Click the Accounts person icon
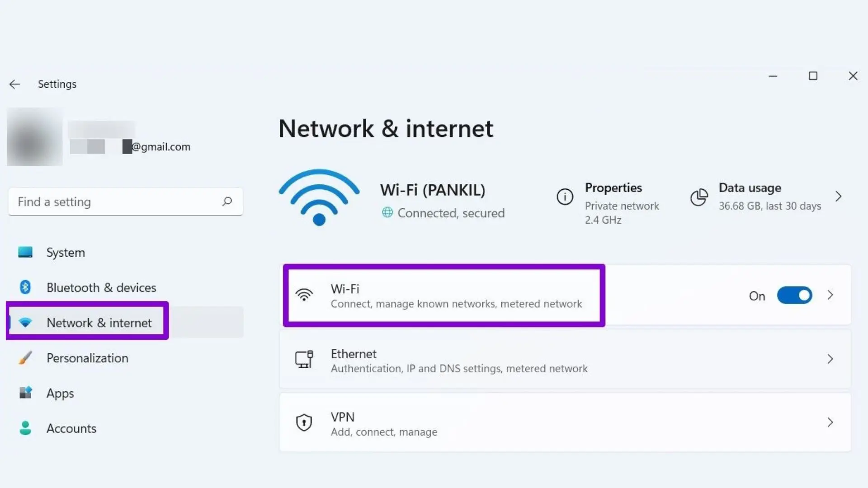The image size is (868, 488). point(25,428)
